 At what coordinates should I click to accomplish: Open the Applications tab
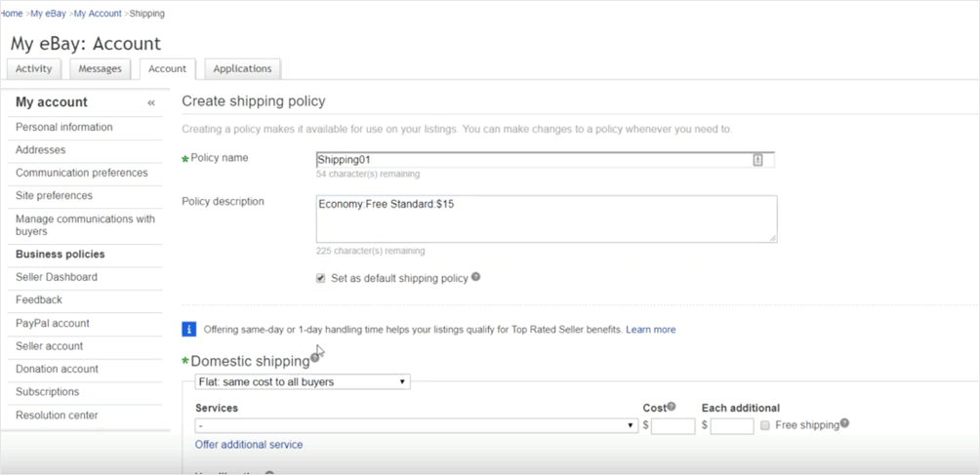[242, 68]
